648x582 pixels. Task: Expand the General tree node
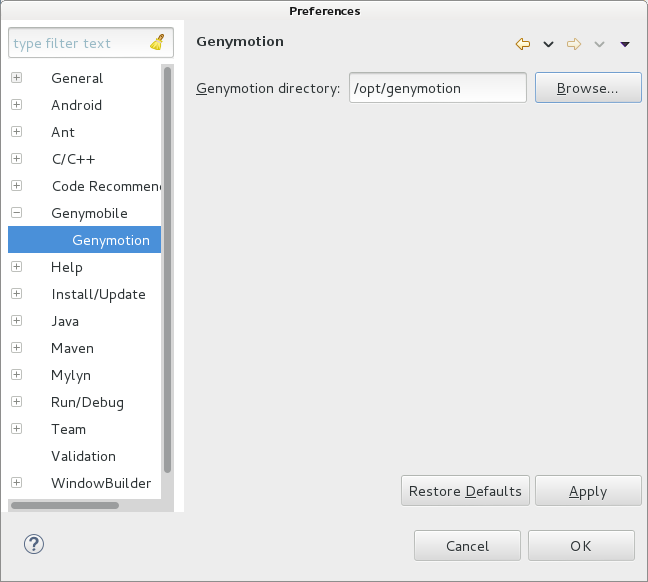point(17,78)
